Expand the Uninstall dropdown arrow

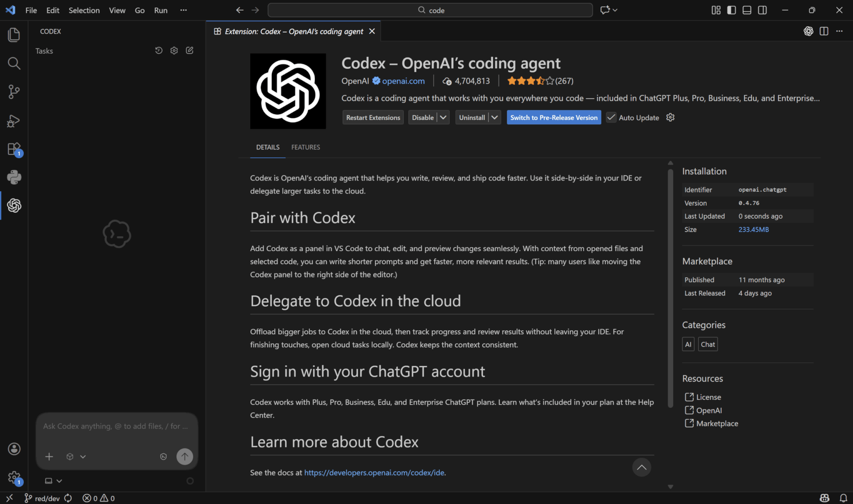tap(494, 117)
